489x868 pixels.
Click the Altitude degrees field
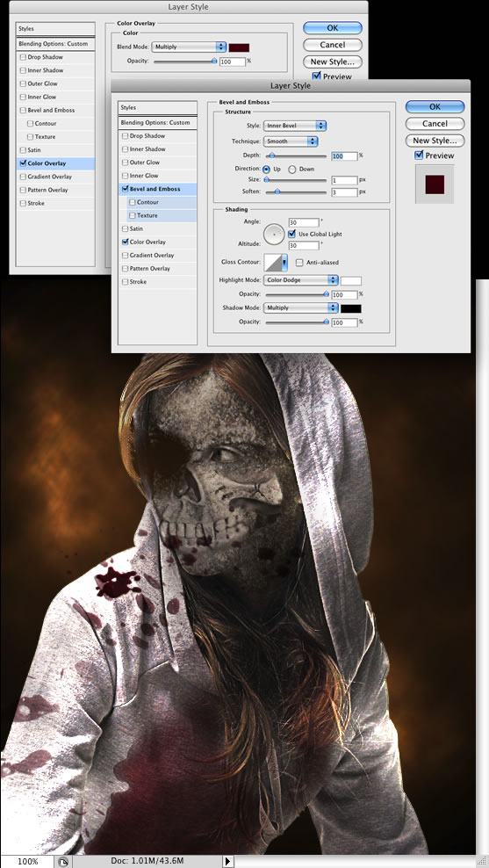pyautogui.click(x=303, y=245)
